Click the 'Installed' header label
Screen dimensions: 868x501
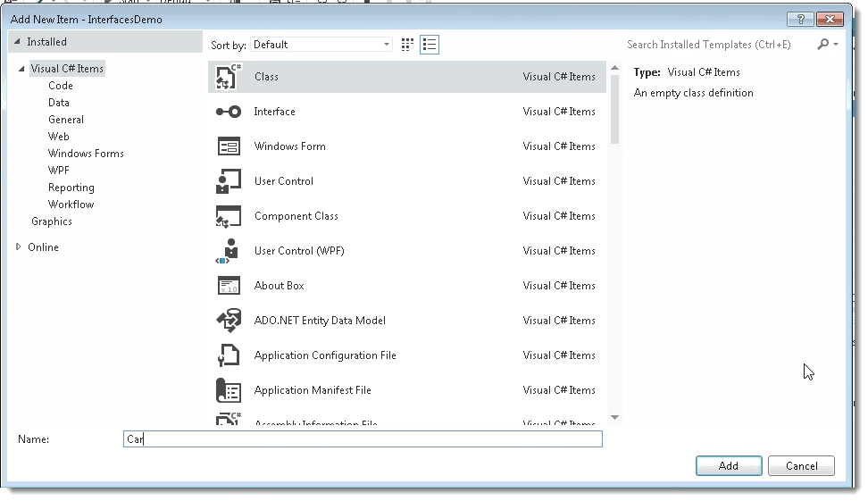[x=46, y=42]
